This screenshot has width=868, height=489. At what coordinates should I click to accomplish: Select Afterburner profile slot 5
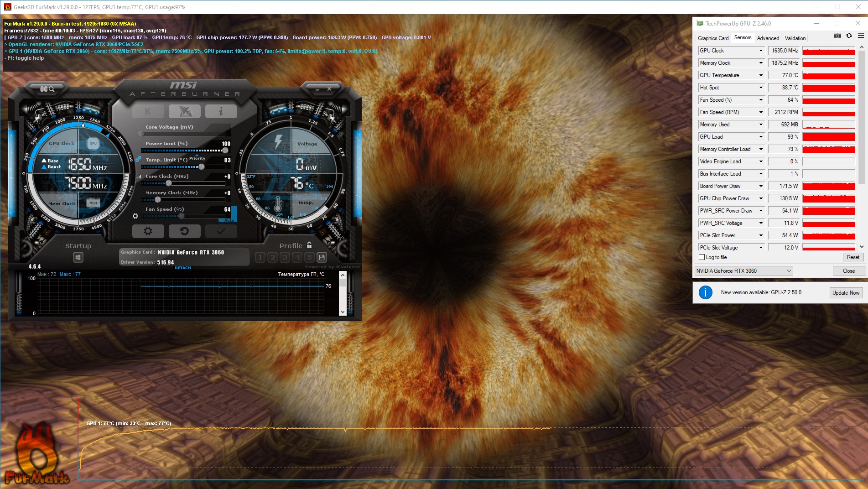[x=309, y=257]
